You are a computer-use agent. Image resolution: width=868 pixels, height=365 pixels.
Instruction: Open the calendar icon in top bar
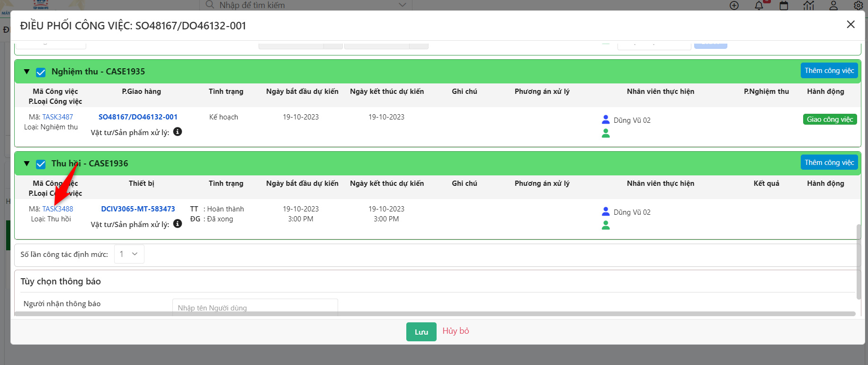[x=784, y=6]
